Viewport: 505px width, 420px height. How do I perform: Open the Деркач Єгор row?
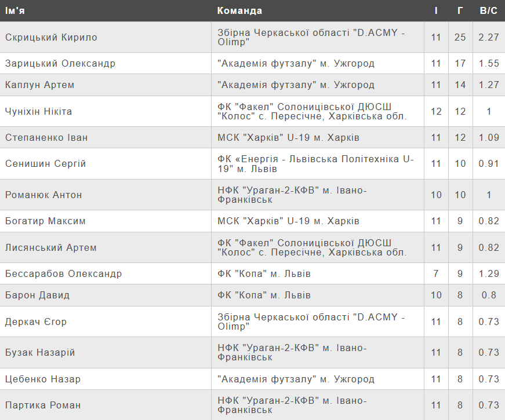tap(36, 322)
